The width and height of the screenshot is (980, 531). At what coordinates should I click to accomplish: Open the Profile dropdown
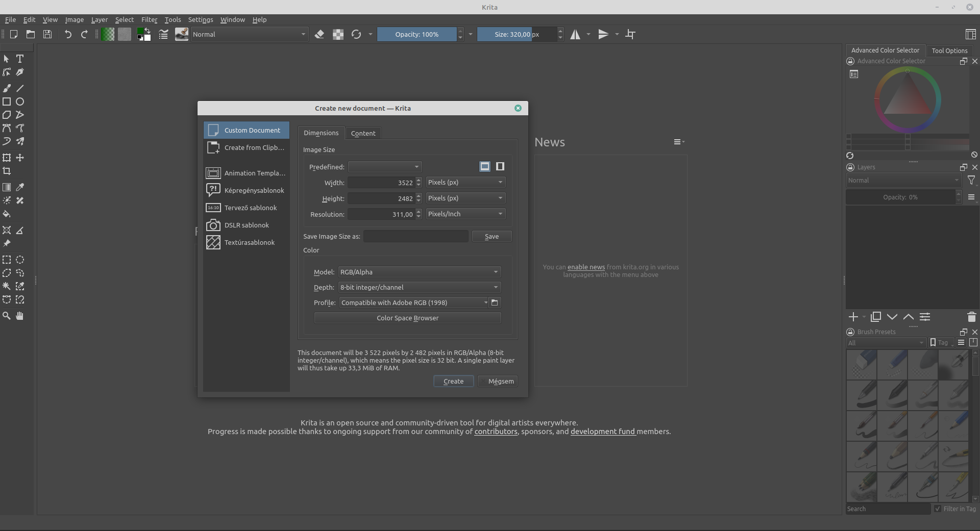click(x=414, y=302)
